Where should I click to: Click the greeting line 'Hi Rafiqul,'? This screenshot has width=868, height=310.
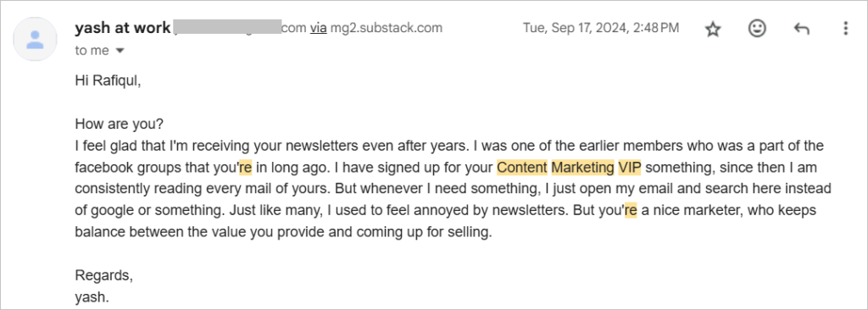[108, 80]
